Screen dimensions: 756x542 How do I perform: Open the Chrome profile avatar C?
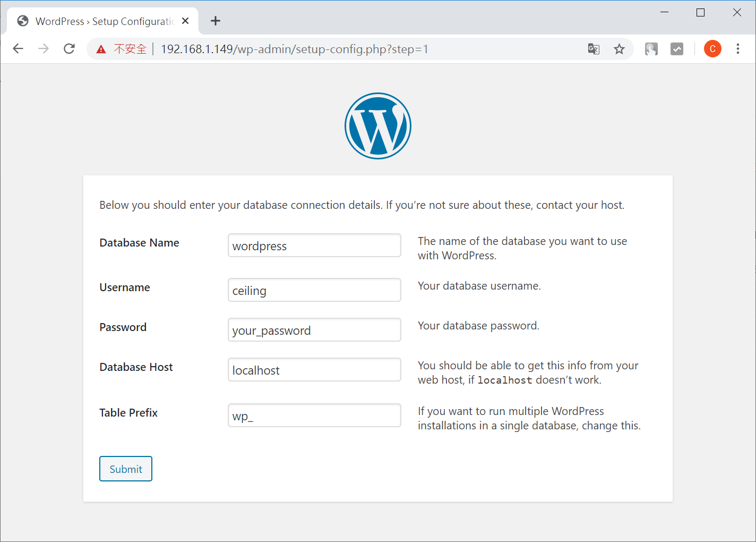point(712,49)
